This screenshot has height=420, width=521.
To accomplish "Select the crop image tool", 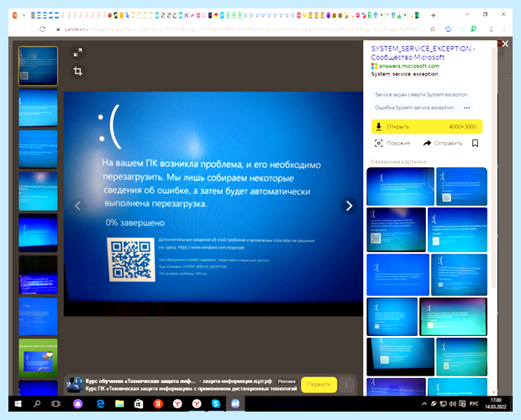I will coord(78,71).
